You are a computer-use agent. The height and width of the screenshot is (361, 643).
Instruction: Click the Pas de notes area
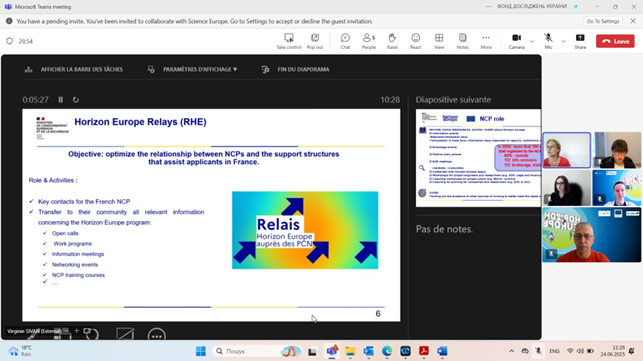(x=445, y=229)
